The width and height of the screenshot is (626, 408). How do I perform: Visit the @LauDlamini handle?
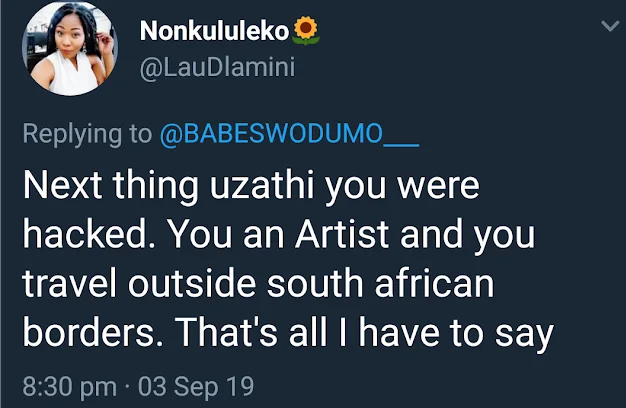click(x=218, y=67)
